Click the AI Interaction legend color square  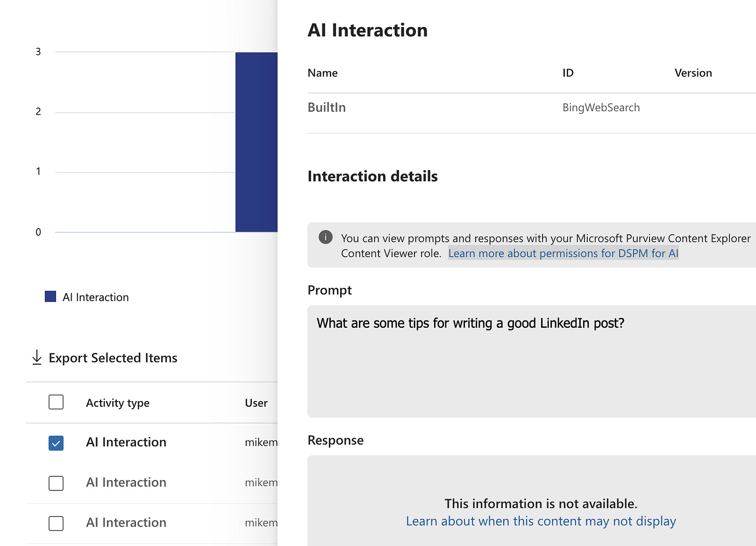(50, 297)
